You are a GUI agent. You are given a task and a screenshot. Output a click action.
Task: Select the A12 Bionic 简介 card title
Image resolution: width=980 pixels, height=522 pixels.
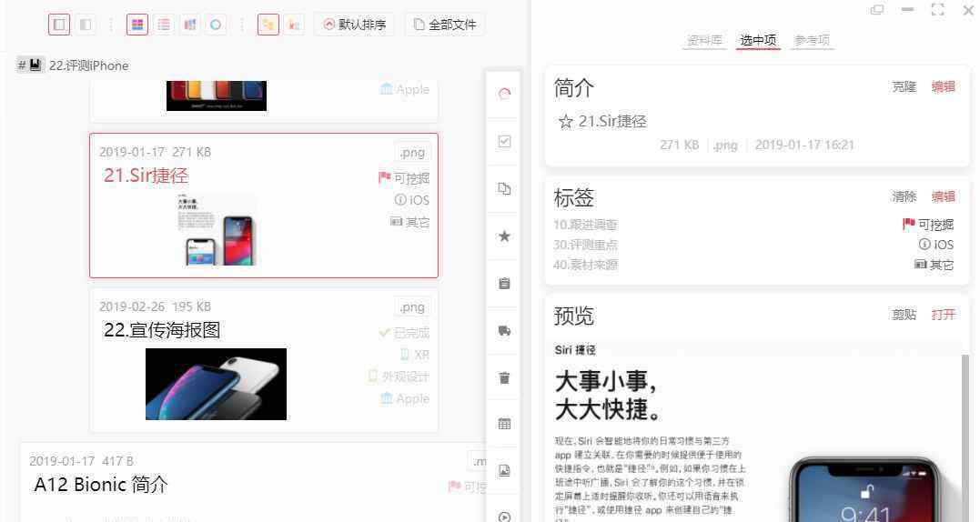pyautogui.click(x=101, y=485)
